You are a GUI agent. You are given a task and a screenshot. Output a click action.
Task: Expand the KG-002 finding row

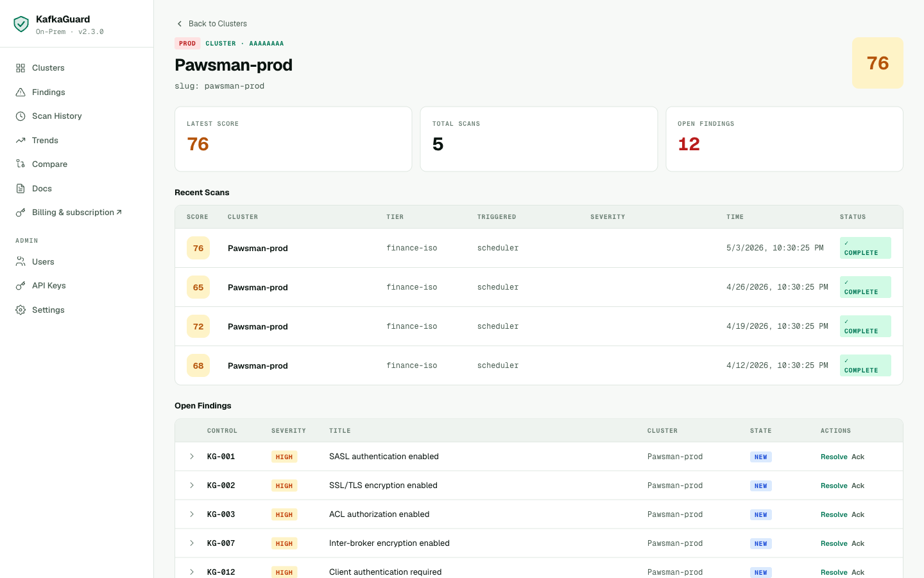tap(191, 486)
